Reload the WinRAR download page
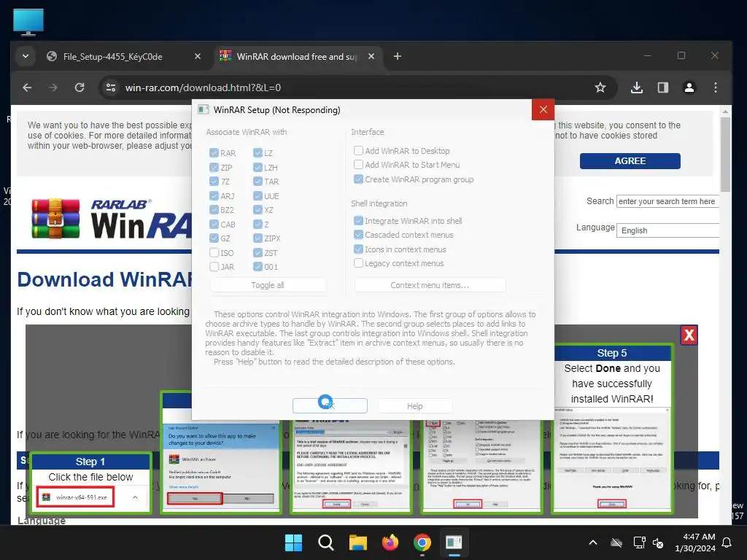The height and width of the screenshot is (560, 747). pyautogui.click(x=80, y=87)
